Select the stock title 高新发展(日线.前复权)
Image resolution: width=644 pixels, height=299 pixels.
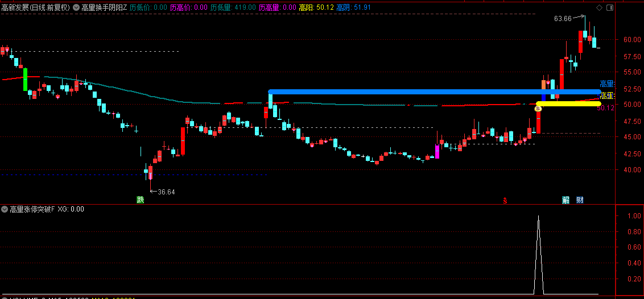pos(36,7)
